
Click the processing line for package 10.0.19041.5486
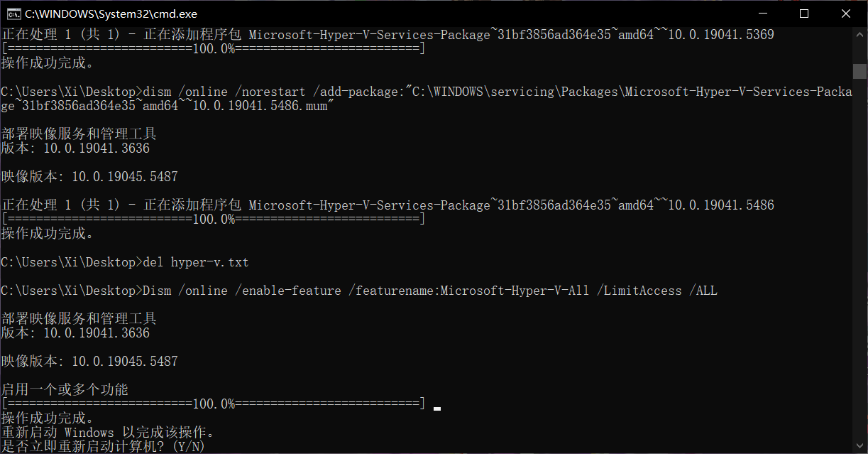pos(388,205)
